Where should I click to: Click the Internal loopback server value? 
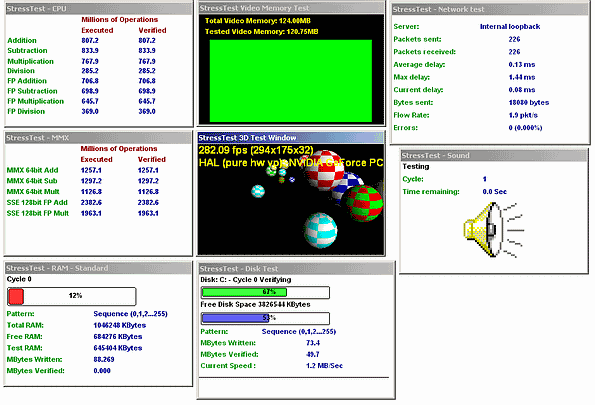click(510, 27)
